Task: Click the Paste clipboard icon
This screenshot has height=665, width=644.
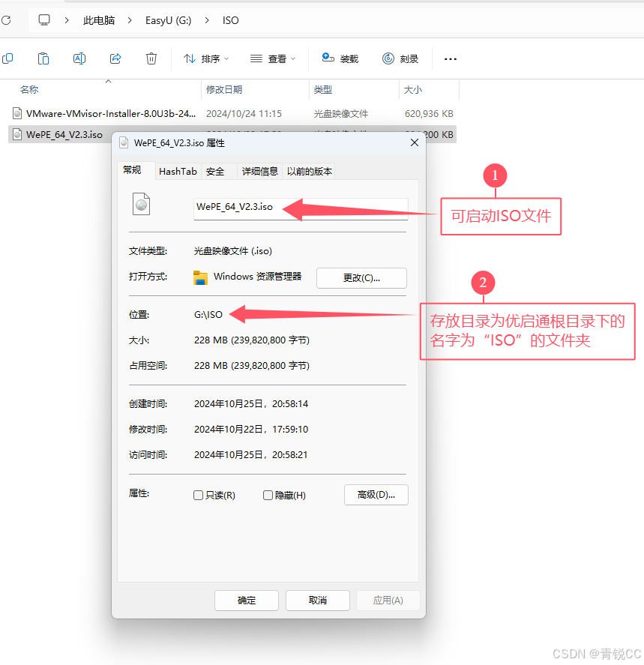Action: click(x=43, y=58)
